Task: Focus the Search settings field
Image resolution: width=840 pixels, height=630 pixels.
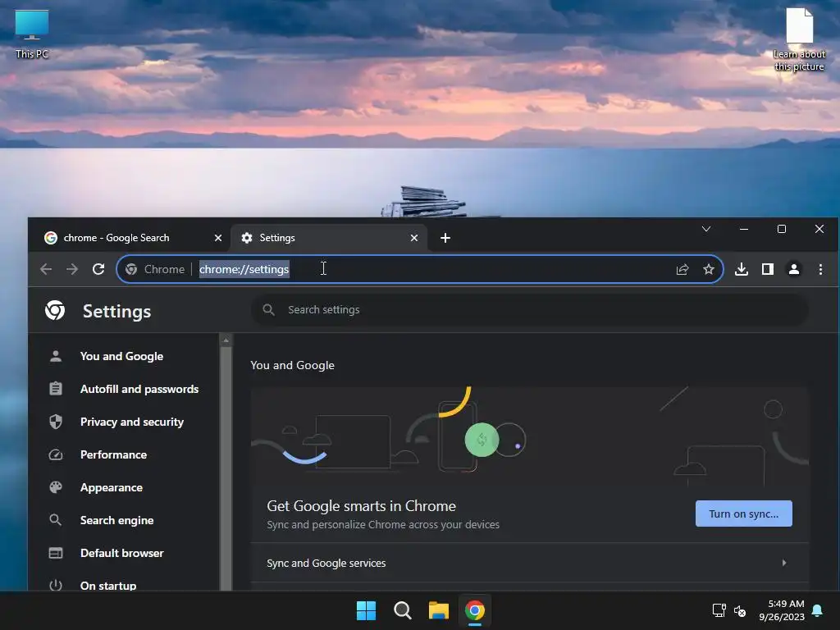Action: (x=531, y=309)
